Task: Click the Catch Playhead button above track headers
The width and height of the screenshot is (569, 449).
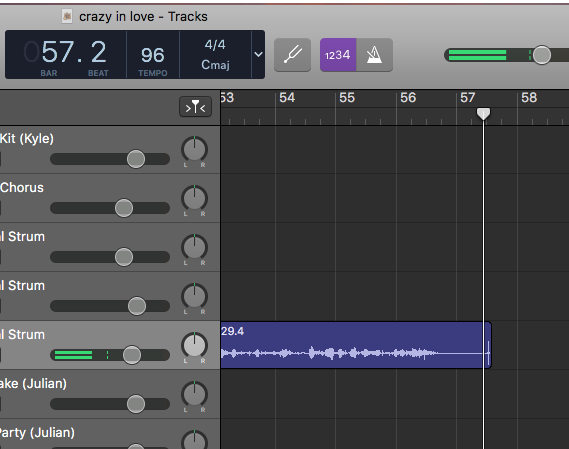Action: click(x=195, y=107)
